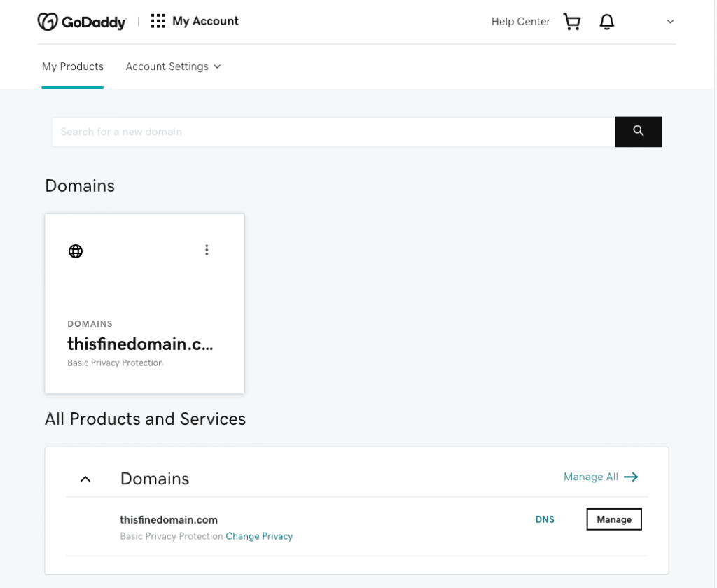Click the Manage button for thisfinedomain.com
This screenshot has height=588, width=717.
tap(613, 519)
